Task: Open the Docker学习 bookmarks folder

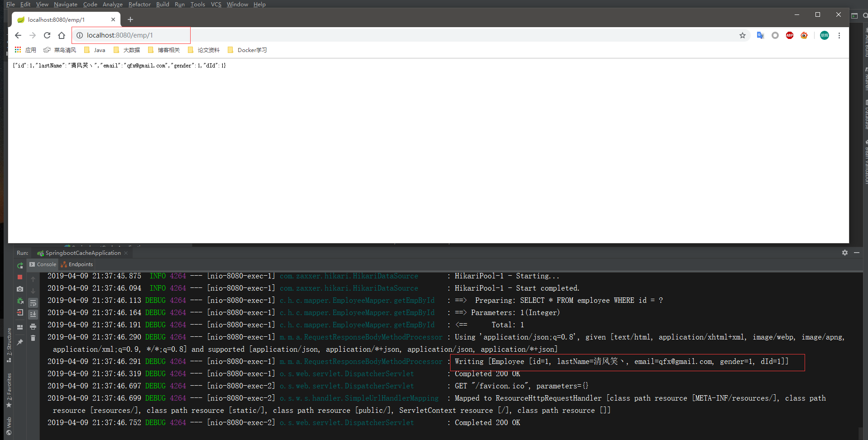Action: 247,50
